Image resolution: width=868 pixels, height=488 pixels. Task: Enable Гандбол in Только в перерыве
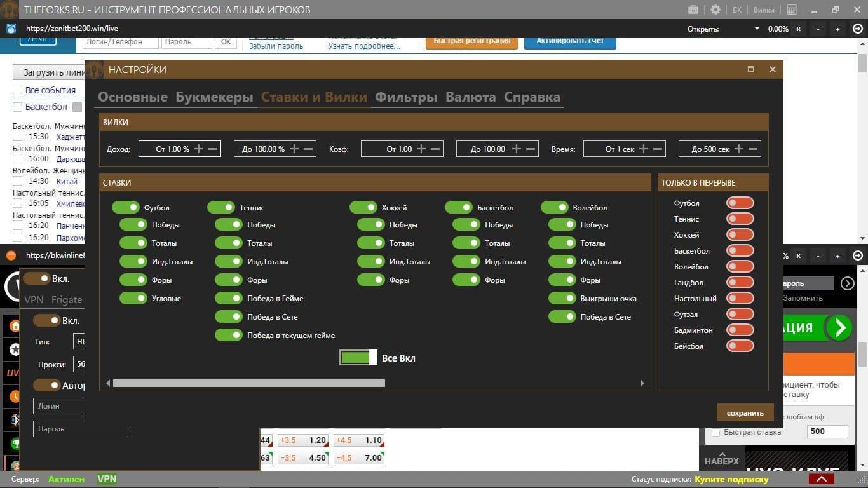coord(740,282)
